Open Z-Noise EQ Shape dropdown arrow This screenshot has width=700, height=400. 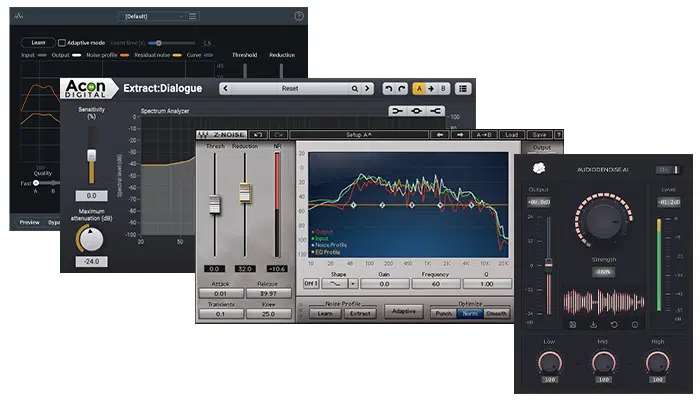point(353,283)
